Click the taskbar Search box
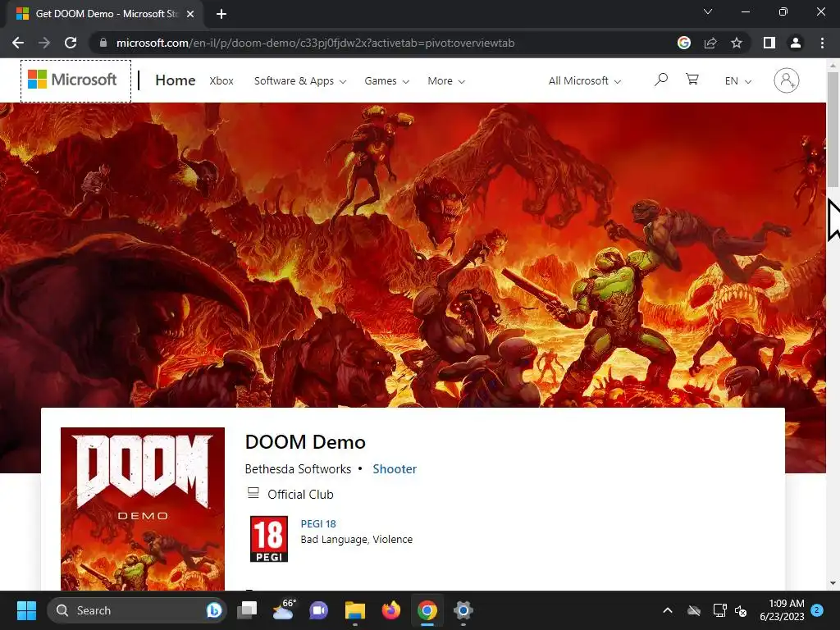This screenshot has height=630, width=840. pyautogui.click(x=137, y=610)
